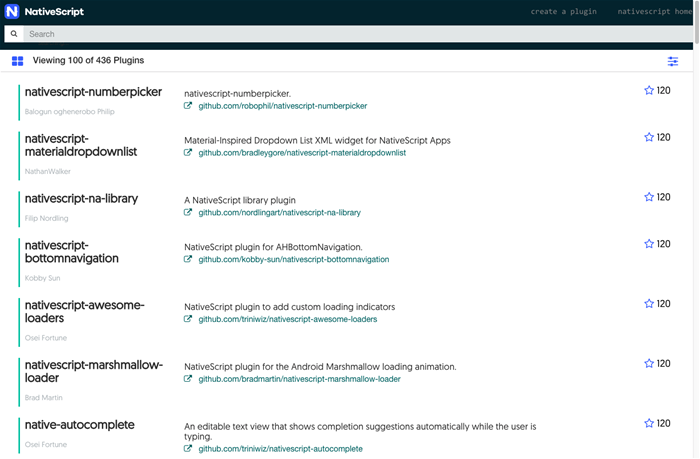Star the nativescript-materialdropdownlist plugin
The image size is (700, 459).
click(649, 137)
